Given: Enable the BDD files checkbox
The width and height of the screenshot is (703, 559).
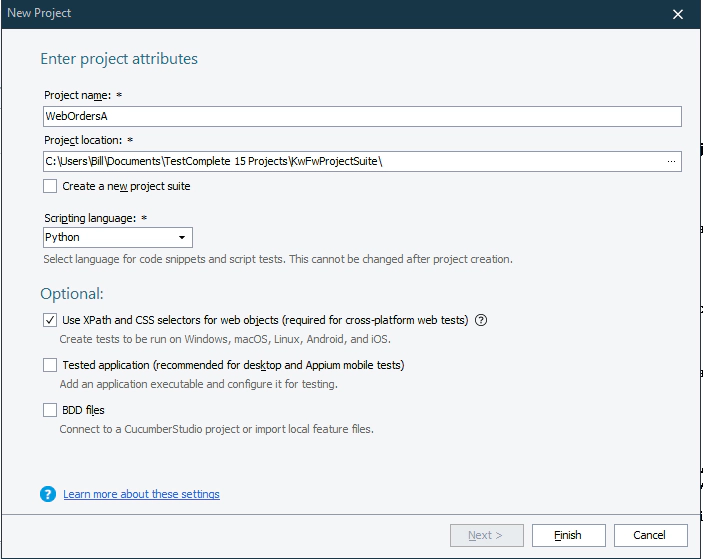Looking at the screenshot, I should (x=50, y=410).
